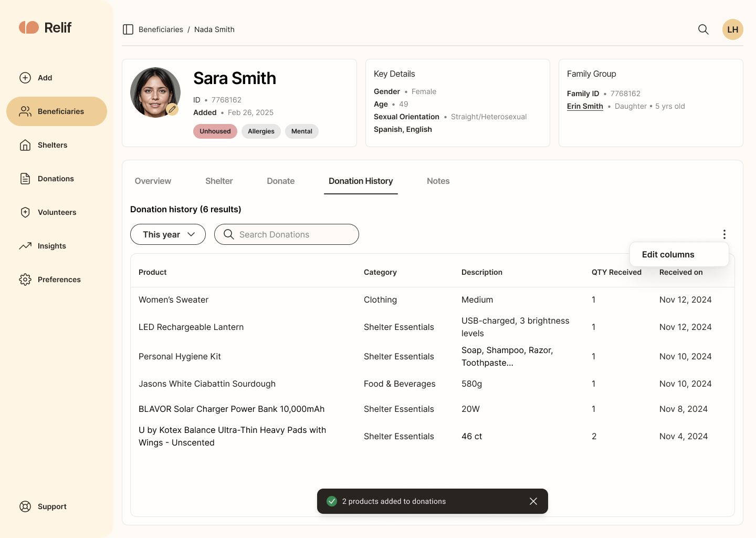Open the LH user avatar

tap(733, 29)
